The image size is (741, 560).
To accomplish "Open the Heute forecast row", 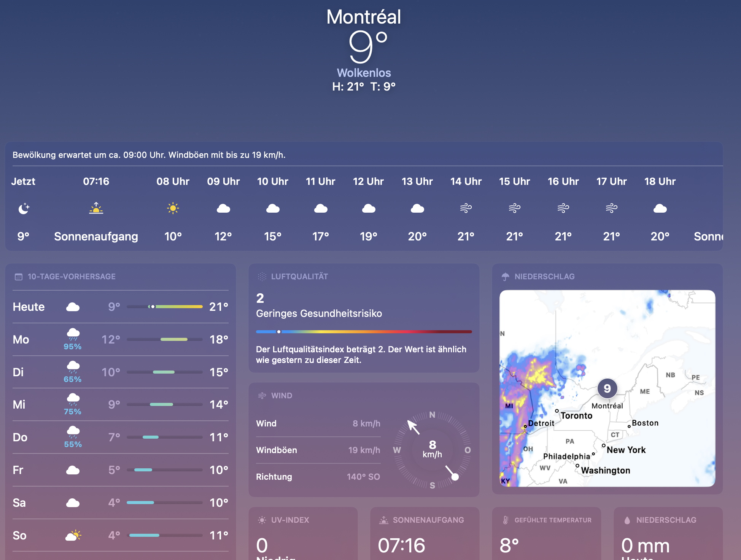I will pos(120,307).
